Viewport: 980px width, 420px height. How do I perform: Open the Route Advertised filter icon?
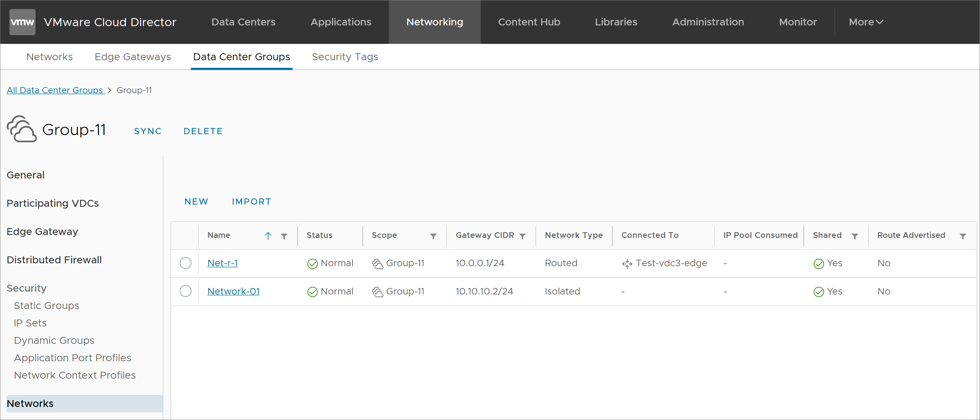[963, 236]
